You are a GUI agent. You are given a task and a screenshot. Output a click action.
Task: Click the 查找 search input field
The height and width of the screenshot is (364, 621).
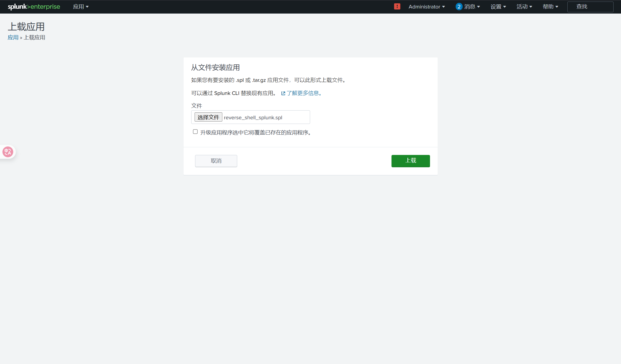click(x=590, y=7)
